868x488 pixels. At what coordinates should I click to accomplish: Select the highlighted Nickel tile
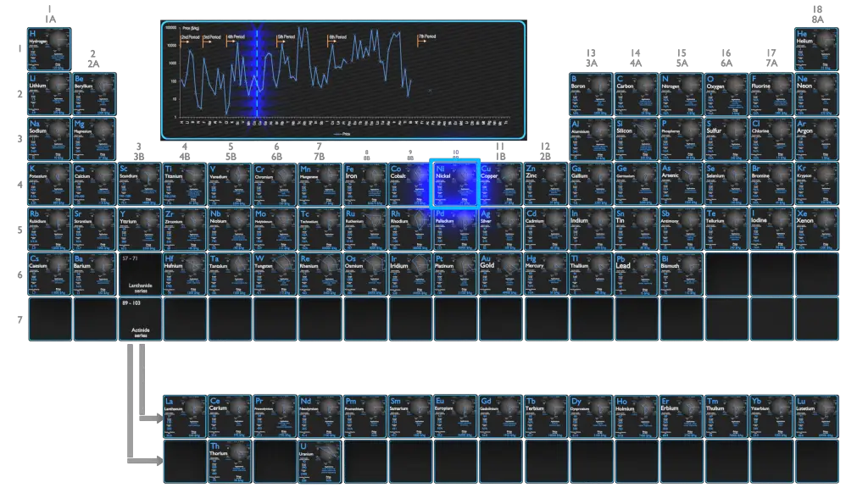pyautogui.click(x=455, y=184)
